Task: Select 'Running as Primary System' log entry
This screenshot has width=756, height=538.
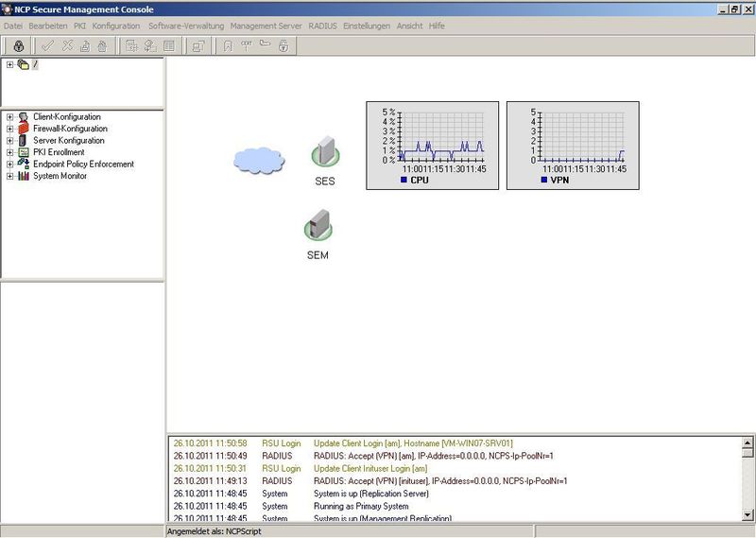Action: (x=455, y=506)
